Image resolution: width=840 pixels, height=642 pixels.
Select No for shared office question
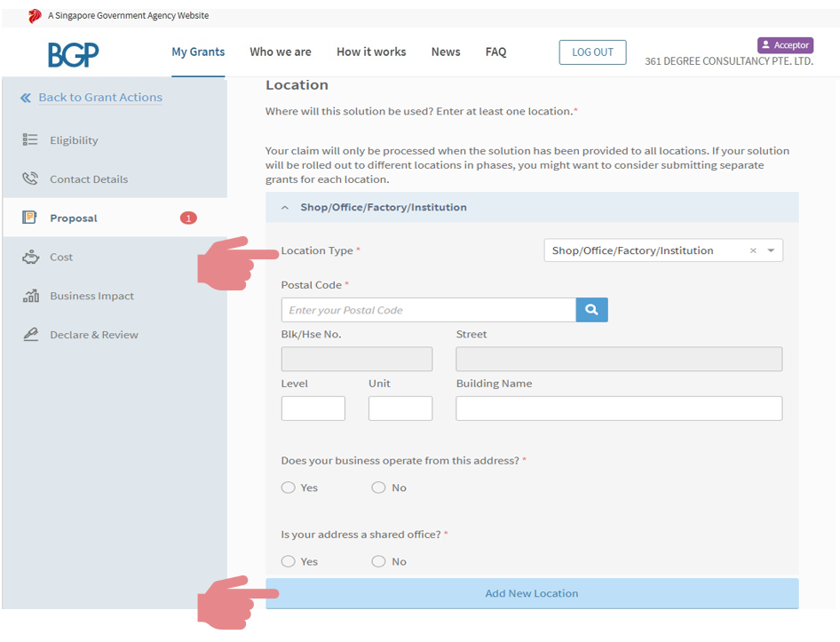[x=379, y=561]
